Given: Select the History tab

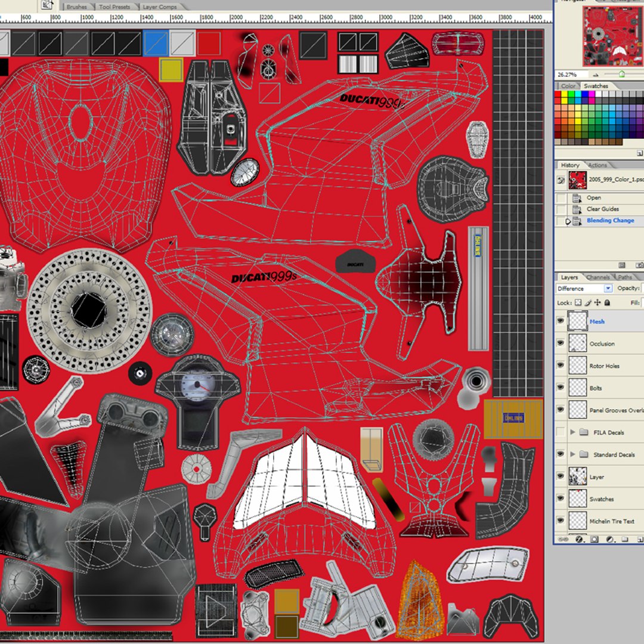Looking at the screenshot, I should coord(570,165).
